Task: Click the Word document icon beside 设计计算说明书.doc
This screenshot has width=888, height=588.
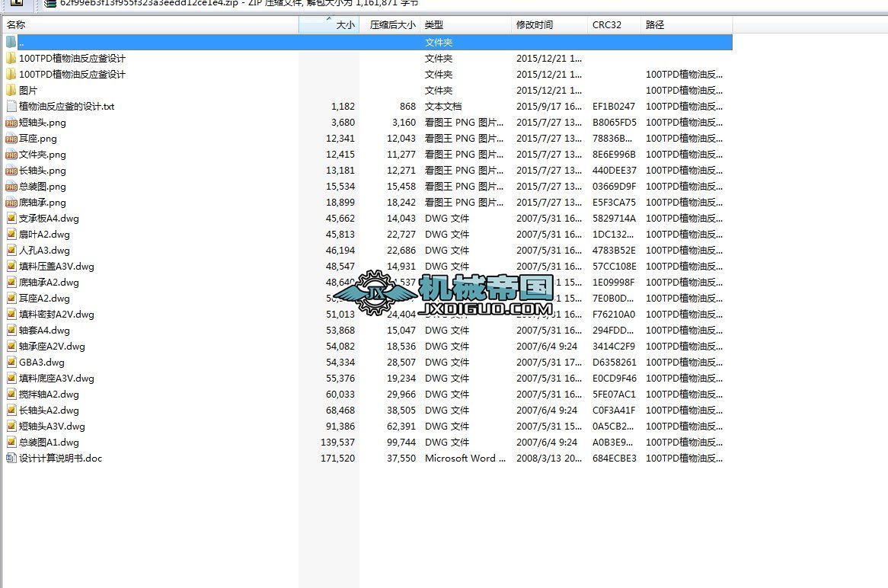Action: 10,458
